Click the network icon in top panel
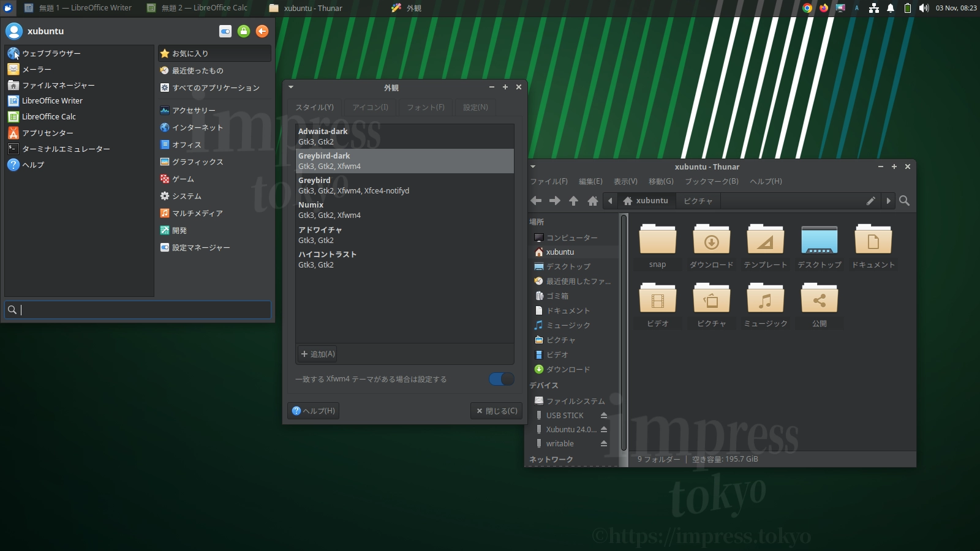Screen dimensions: 980x551 click(874, 8)
